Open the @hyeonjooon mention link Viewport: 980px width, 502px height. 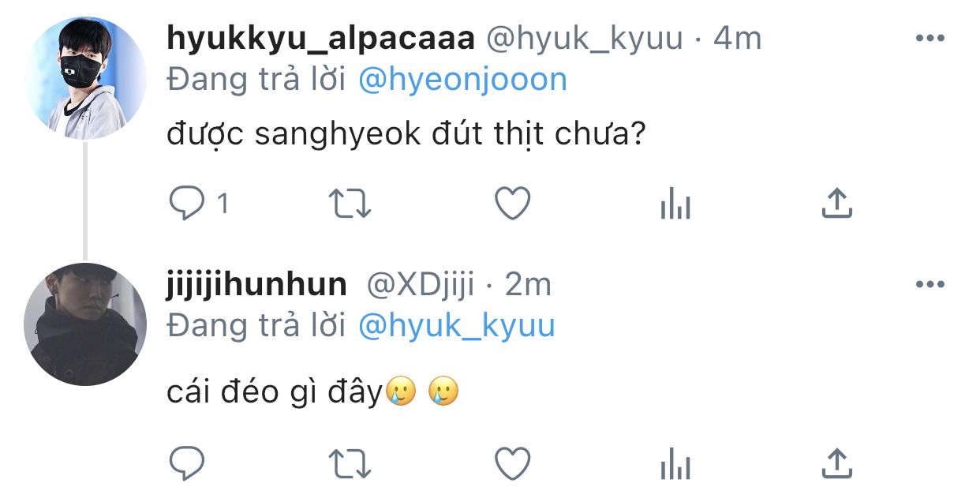click(462, 80)
